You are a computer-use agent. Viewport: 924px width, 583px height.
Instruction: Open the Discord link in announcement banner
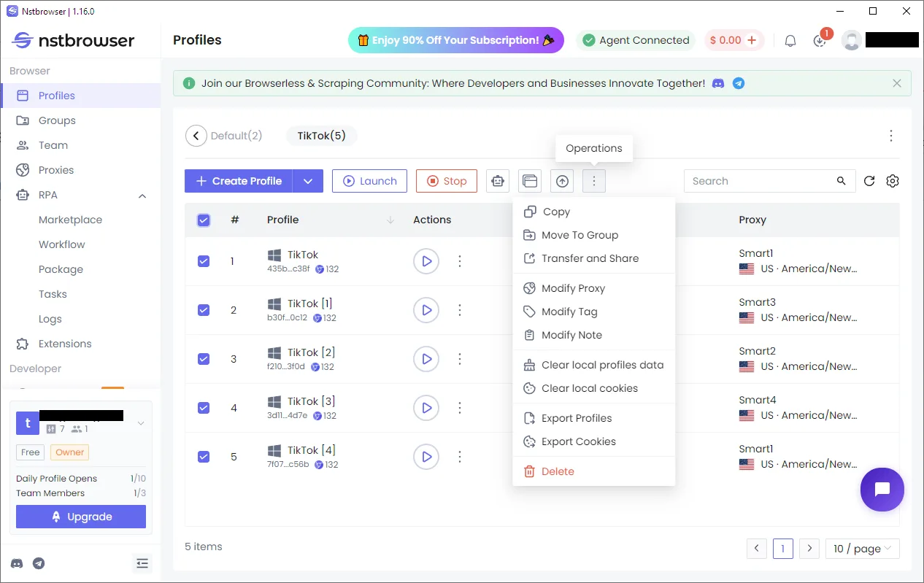click(718, 83)
